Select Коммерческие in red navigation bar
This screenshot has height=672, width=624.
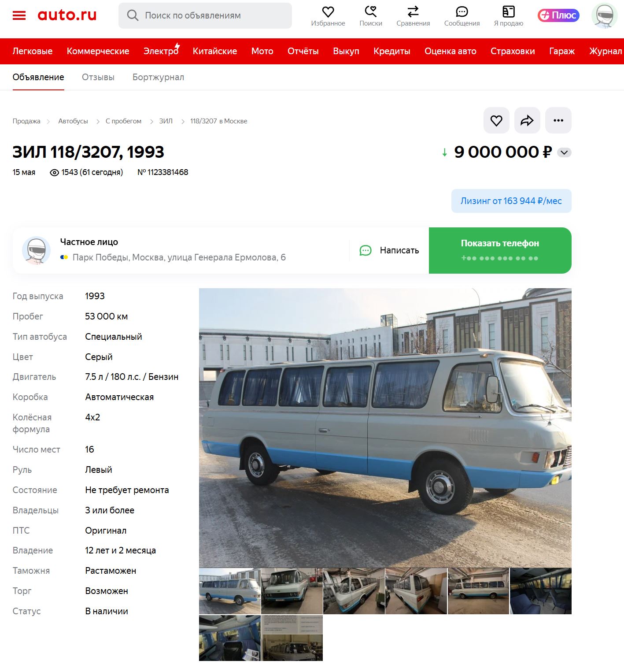(x=98, y=51)
